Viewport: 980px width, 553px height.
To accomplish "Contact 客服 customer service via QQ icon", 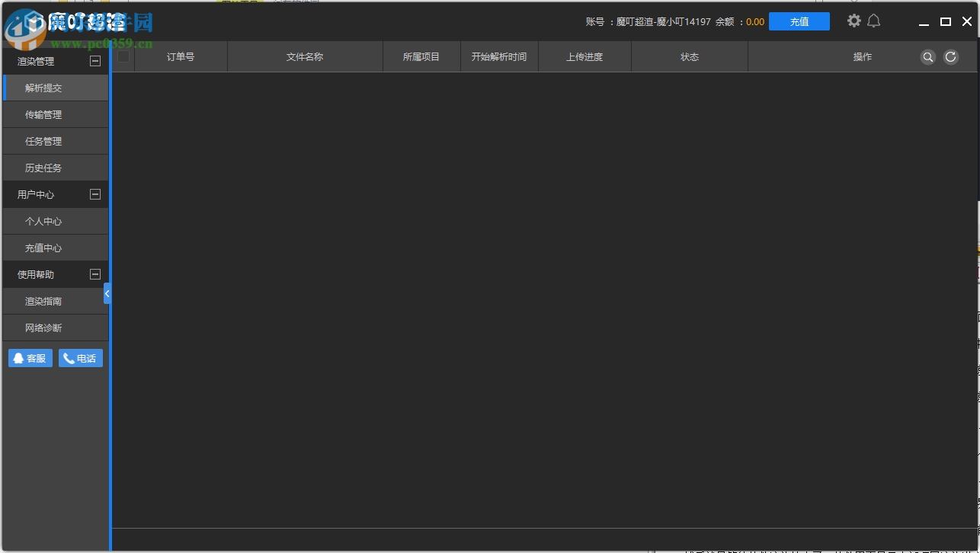I will (x=30, y=357).
